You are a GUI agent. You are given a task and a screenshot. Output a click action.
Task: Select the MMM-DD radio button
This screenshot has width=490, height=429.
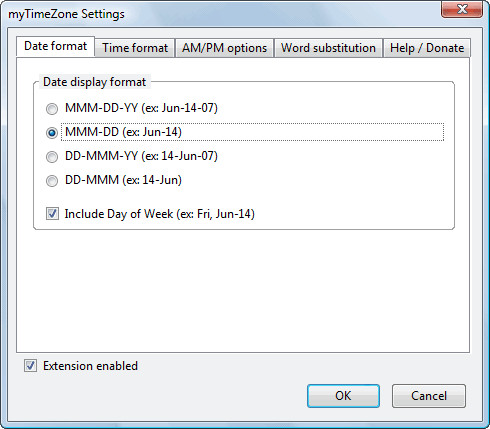(x=52, y=133)
